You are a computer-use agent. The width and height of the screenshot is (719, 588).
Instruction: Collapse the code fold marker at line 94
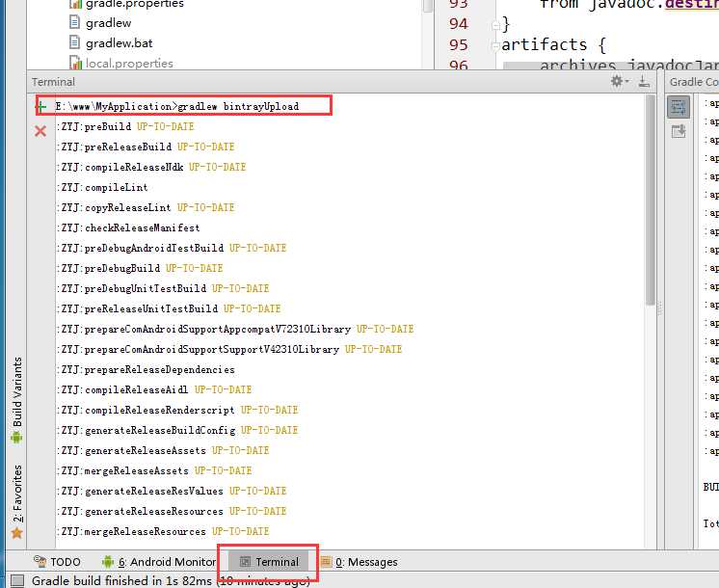tap(495, 26)
